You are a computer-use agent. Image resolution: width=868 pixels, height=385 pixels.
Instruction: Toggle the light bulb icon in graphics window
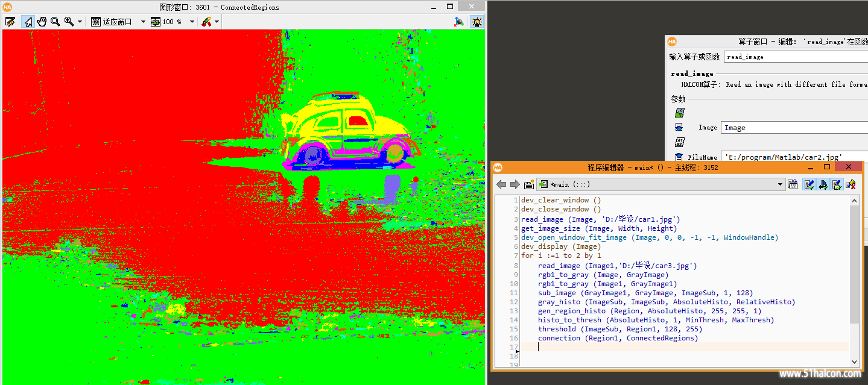(x=477, y=22)
